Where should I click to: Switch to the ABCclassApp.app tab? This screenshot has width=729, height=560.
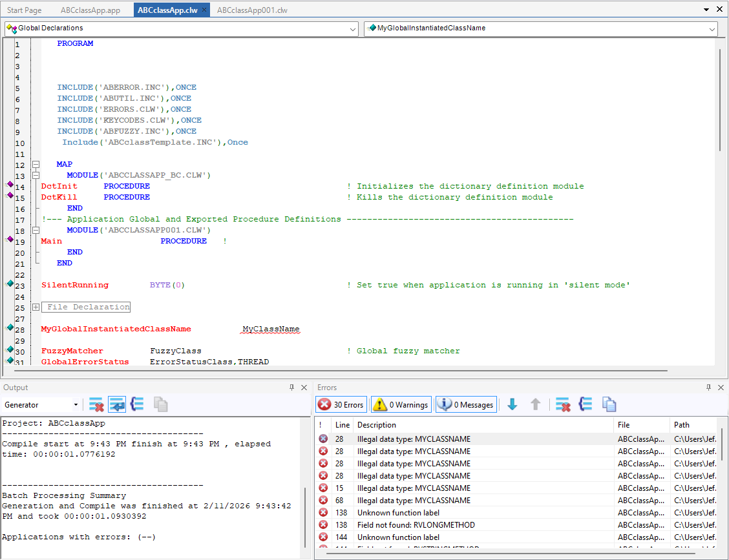90,10
